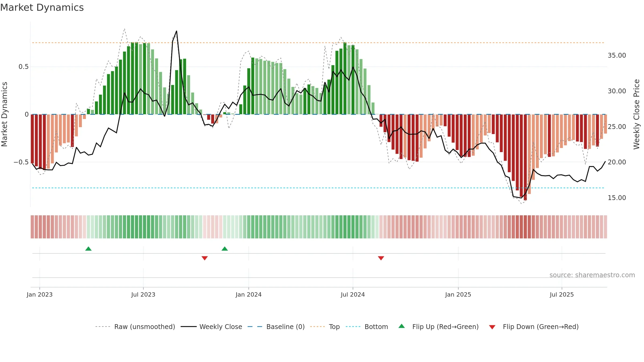Click the 0 left axis label
This screenshot has width=644, height=362.
click(27, 114)
